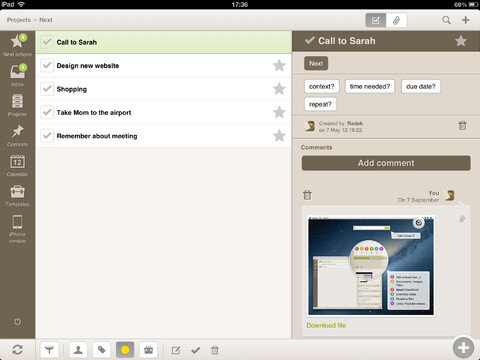Screen dimensions: 480x360
Task: Set the due date? field
Action: pos(421,86)
